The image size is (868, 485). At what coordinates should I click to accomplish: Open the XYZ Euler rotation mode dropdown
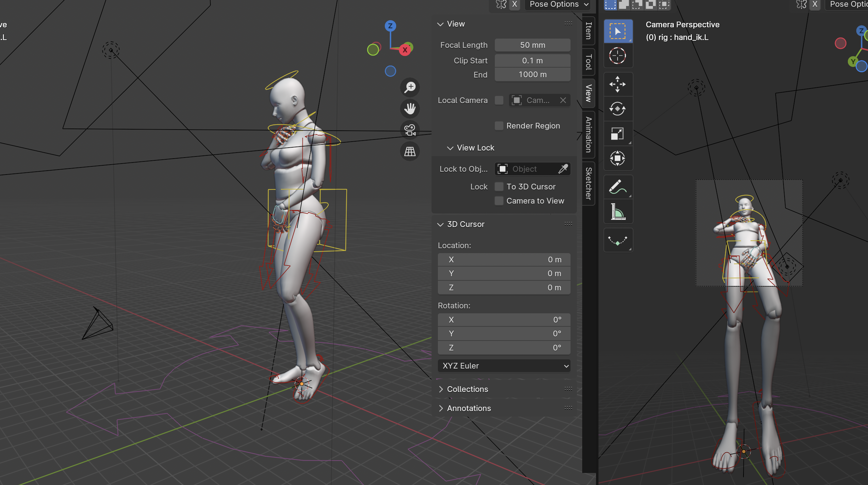click(504, 366)
